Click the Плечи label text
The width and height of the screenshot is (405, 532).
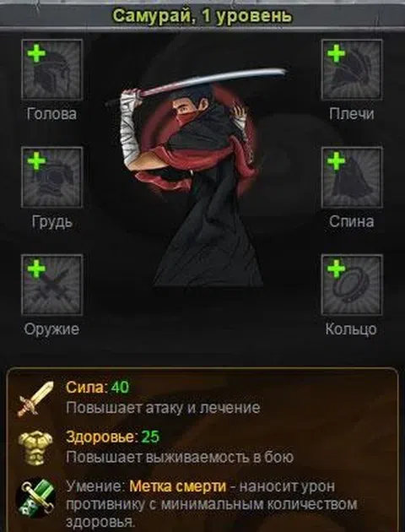coord(352,114)
